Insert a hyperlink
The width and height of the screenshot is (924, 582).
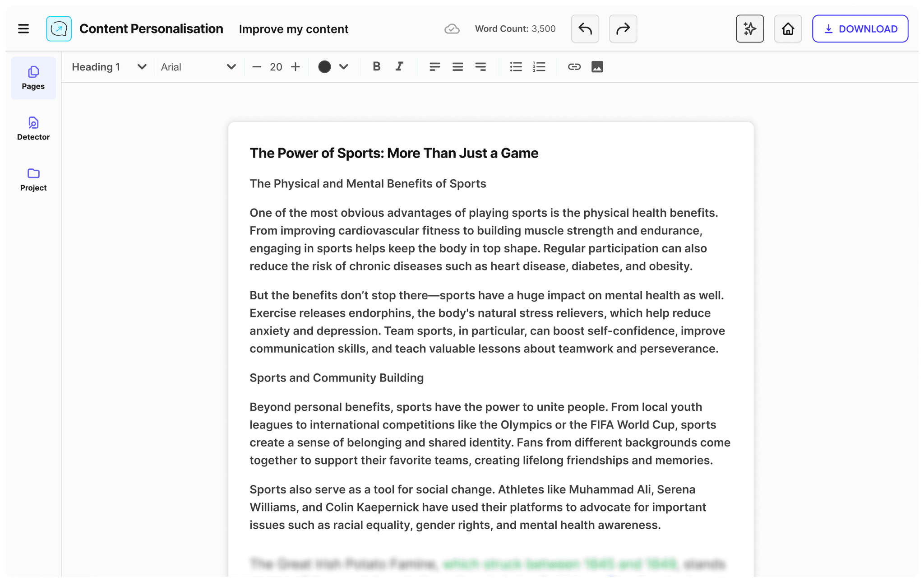(574, 67)
